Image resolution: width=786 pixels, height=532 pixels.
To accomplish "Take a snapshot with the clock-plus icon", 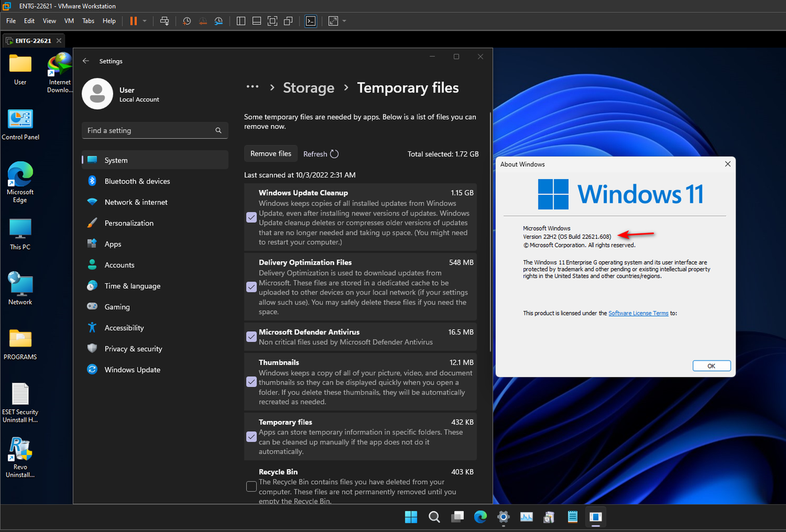I will [x=186, y=21].
